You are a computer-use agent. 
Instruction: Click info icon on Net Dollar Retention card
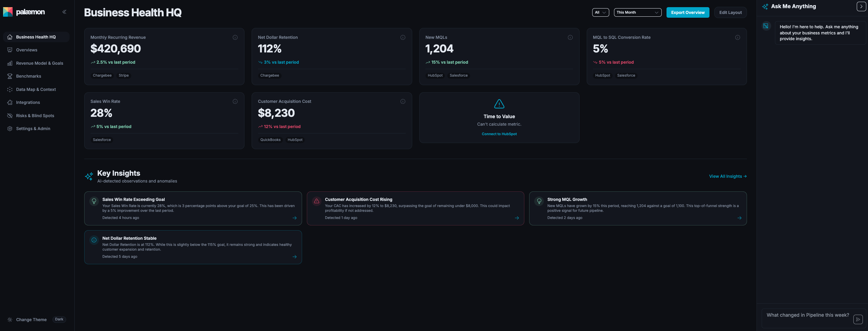point(403,37)
